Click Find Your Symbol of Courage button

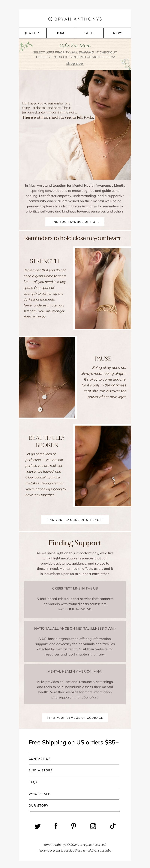coord(75,717)
